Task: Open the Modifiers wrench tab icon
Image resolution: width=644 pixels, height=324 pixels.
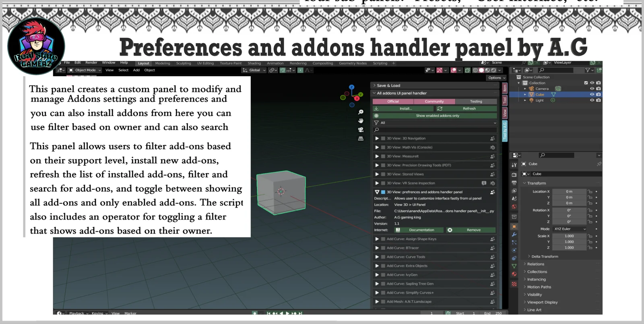Action: [514, 235]
